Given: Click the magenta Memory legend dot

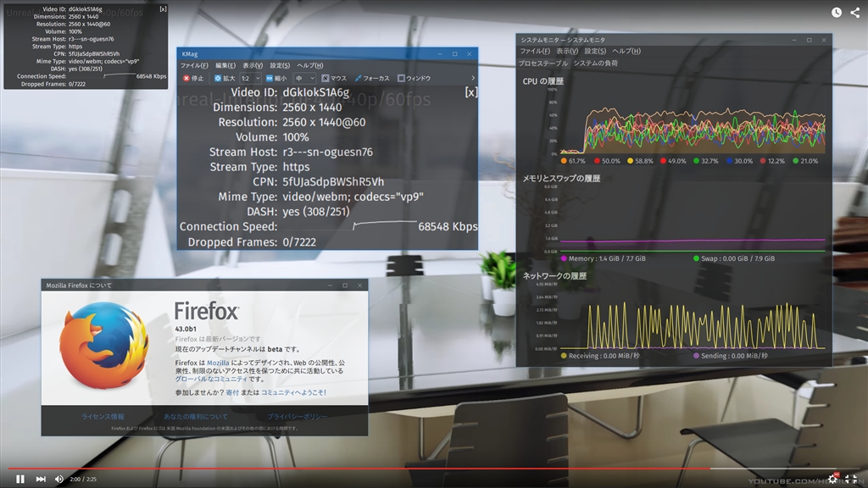Looking at the screenshot, I should 564,258.
